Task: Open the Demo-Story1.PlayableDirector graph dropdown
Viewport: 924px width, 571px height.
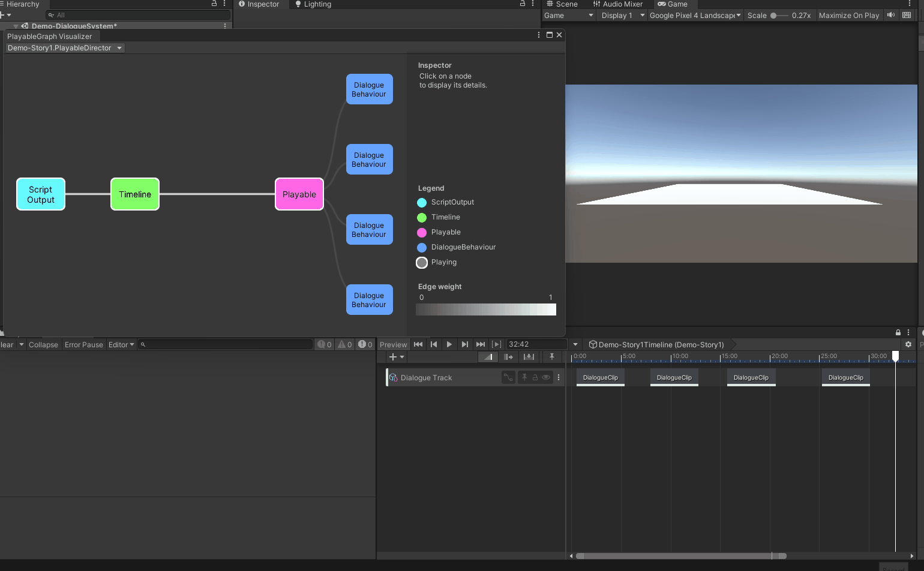Action: [x=65, y=48]
